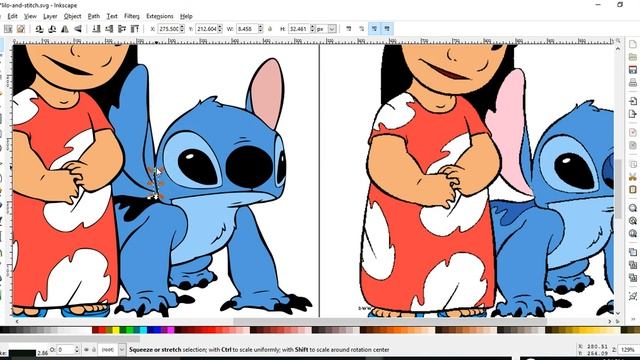Toggle move patterns with object
This screenshot has height=360, width=640.
[387, 29]
